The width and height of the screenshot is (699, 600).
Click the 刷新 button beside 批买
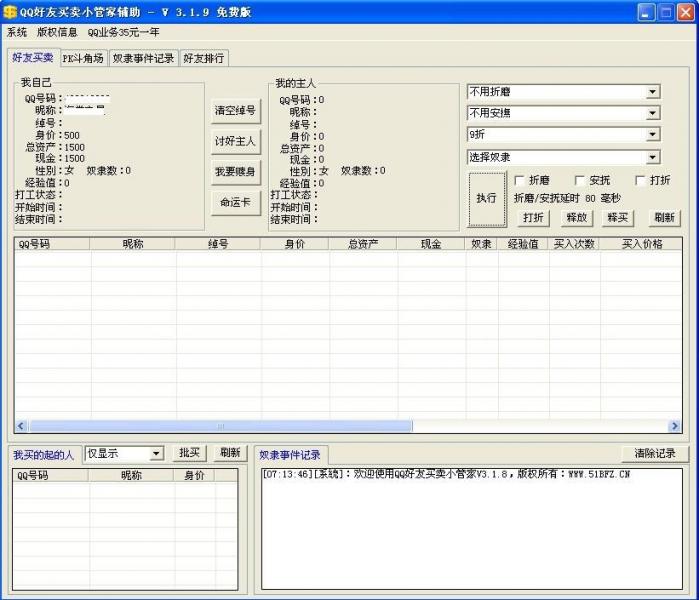230,453
